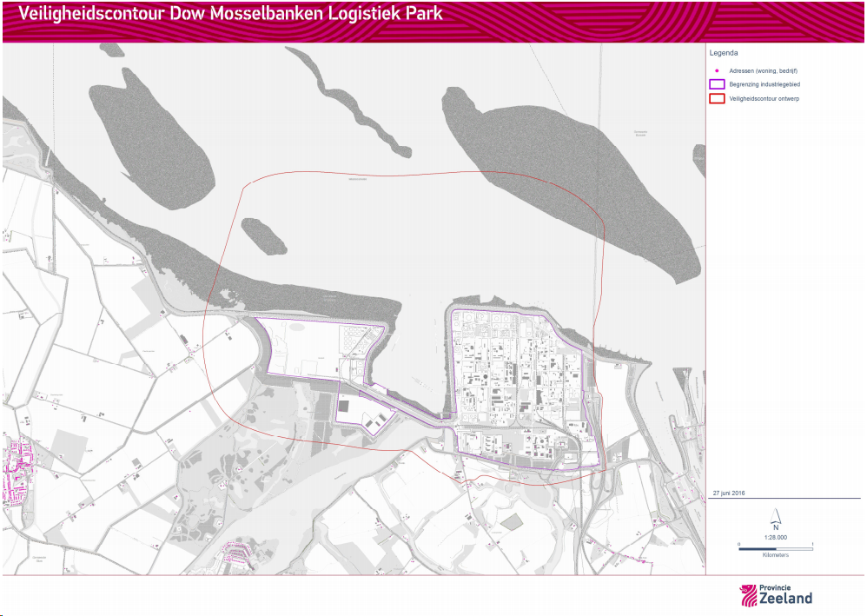
Task: Click the date '27 juni 2016'
Action: coord(729,493)
